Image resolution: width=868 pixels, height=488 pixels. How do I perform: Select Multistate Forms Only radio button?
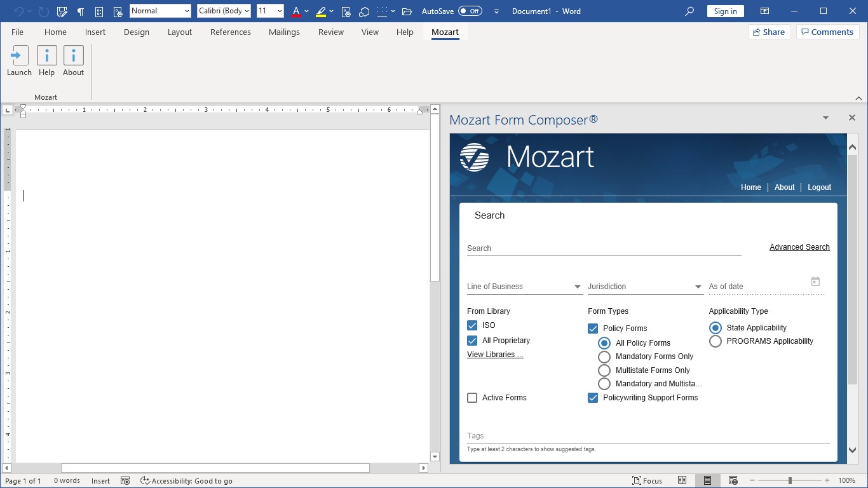pyautogui.click(x=604, y=370)
